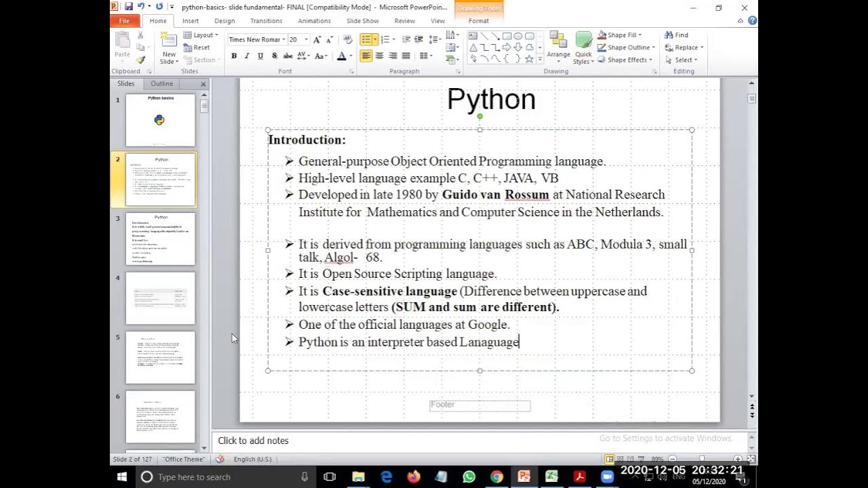The image size is (868, 488).
Task: Click the Cut scissors icon
Action: click(140, 35)
